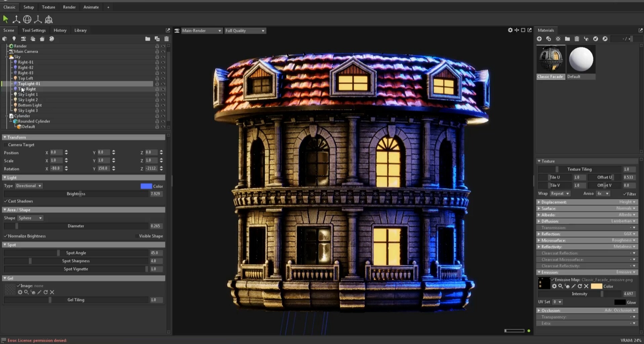Image resolution: width=644 pixels, height=344 pixels.
Task: Switch to the Tool Settings tab
Action: point(34,30)
